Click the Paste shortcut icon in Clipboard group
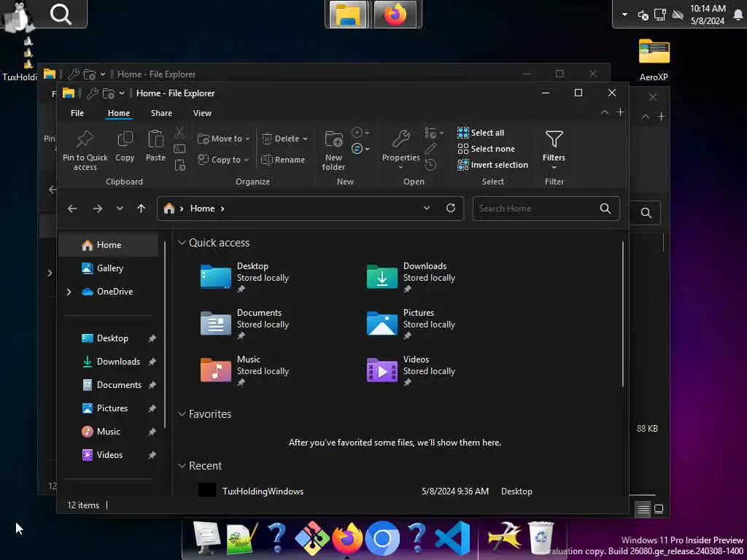The image size is (747, 560). (x=179, y=165)
